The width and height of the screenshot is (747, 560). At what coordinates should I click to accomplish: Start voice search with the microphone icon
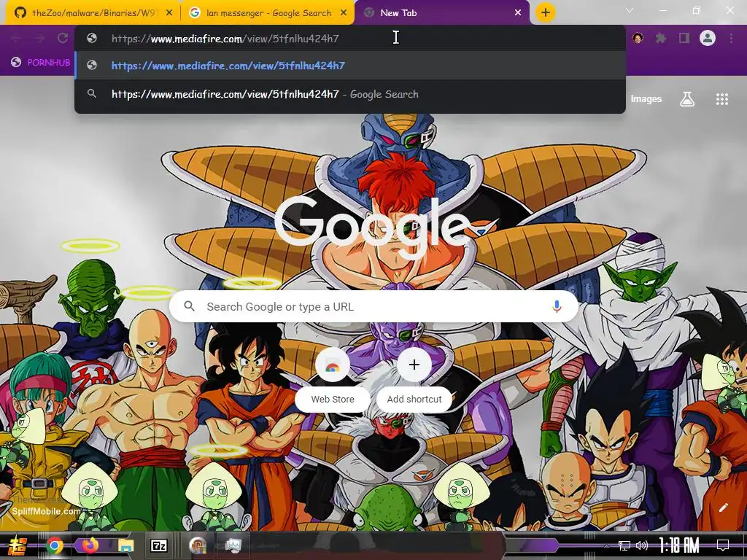point(557,306)
